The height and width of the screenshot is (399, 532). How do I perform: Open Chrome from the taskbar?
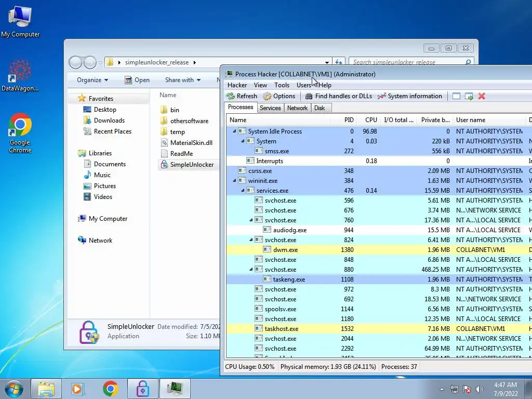(x=111, y=389)
